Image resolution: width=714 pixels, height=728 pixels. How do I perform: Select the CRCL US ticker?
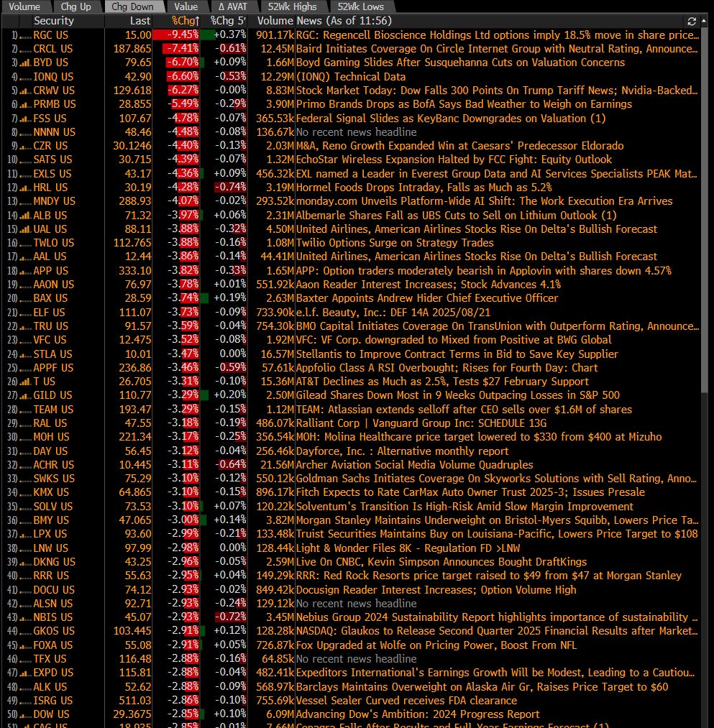[x=53, y=49]
